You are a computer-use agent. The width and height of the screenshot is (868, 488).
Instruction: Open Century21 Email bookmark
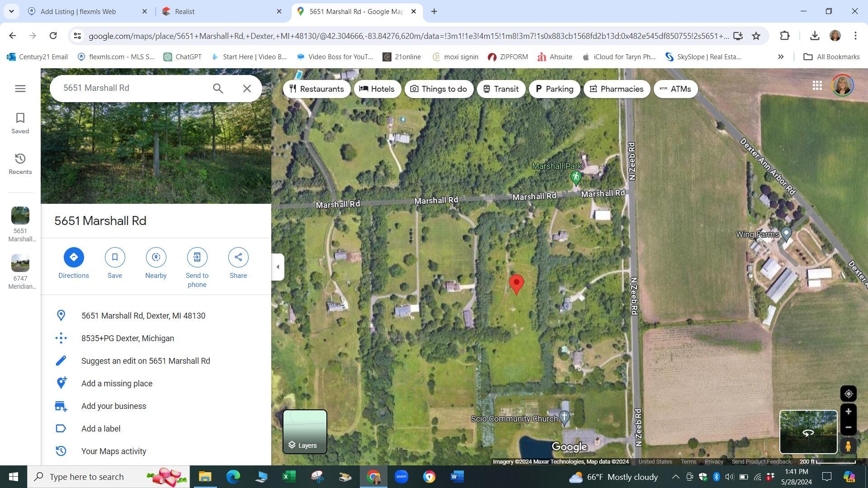click(x=38, y=57)
